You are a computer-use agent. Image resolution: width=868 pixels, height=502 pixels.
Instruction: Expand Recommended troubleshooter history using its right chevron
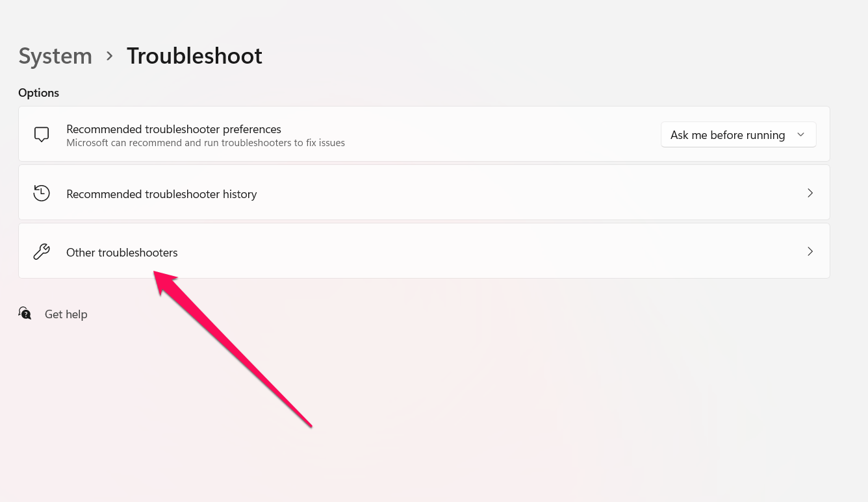pos(810,193)
